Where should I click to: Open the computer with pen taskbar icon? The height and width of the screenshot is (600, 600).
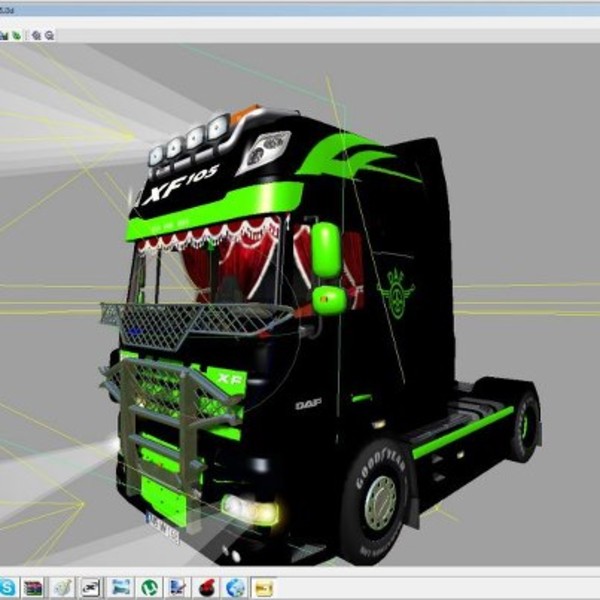(178, 587)
